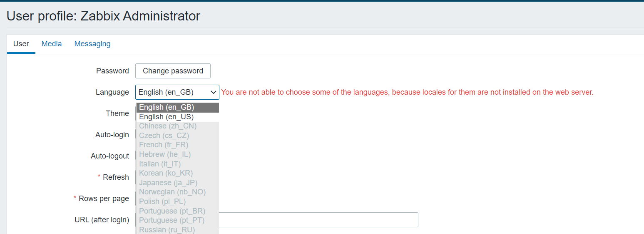Click the Refresh field label
Image resolution: width=644 pixels, height=234 pixels.
click(x=116, y=177)
